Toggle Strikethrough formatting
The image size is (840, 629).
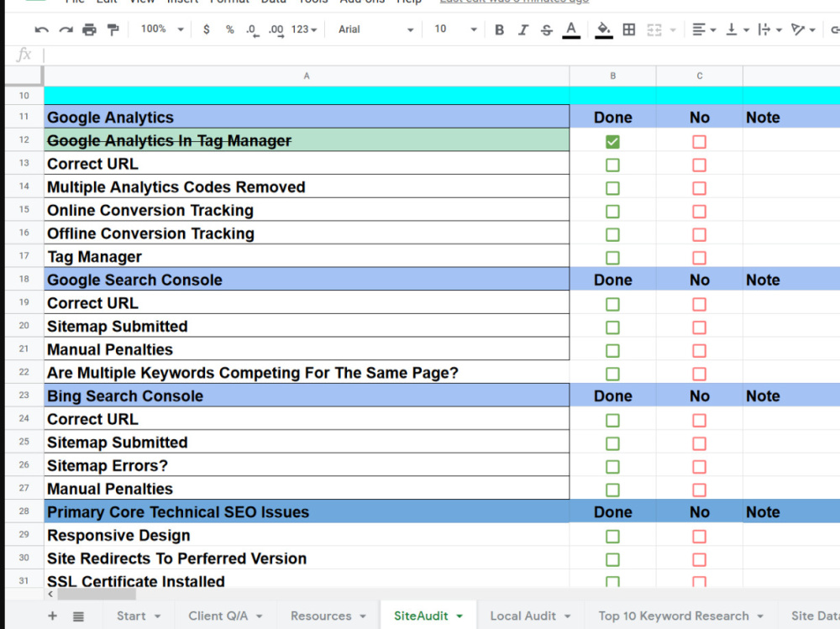point(547,29)
